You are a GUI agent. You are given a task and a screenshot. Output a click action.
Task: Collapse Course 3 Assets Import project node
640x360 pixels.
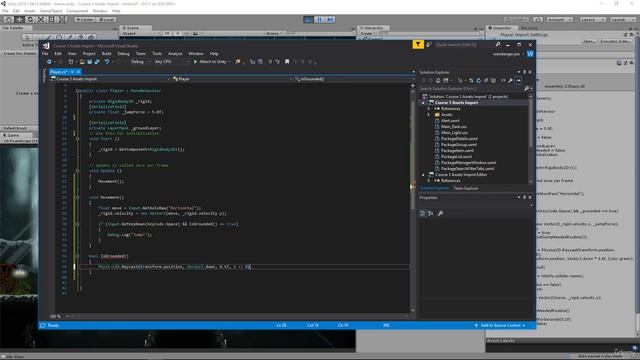point(423,103)
